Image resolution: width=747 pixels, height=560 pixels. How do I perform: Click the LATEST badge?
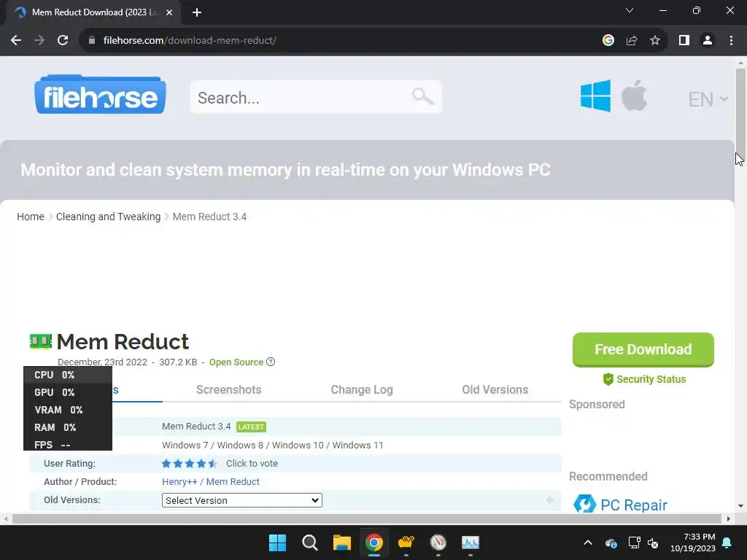[251, 427]
